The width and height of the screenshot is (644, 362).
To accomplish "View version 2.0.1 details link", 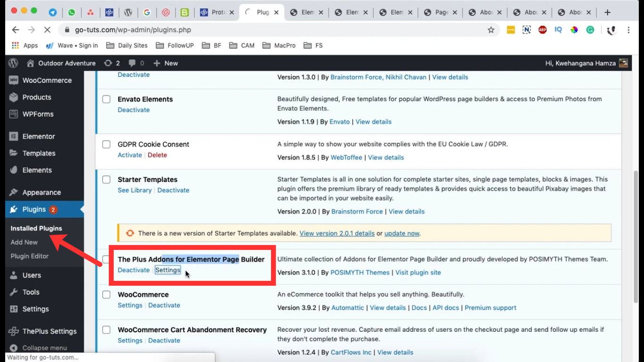I will pos(337,233).
